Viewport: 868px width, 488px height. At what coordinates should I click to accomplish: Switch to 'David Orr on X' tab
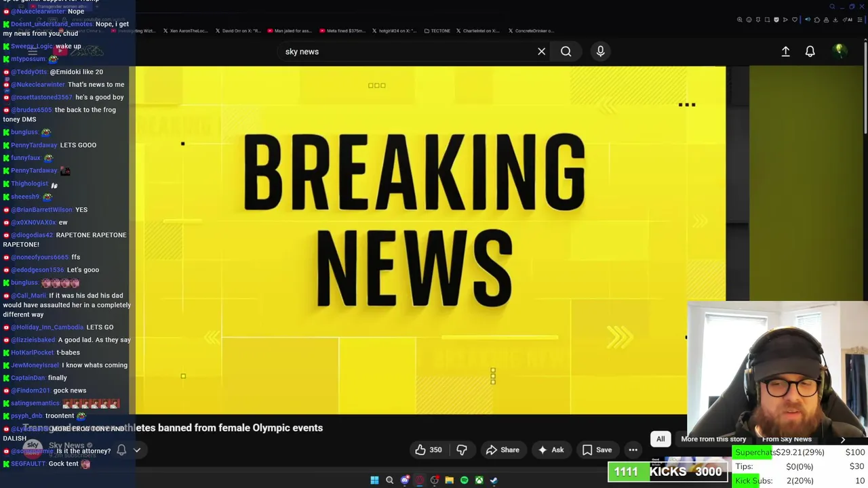click(x=238, y=30)
